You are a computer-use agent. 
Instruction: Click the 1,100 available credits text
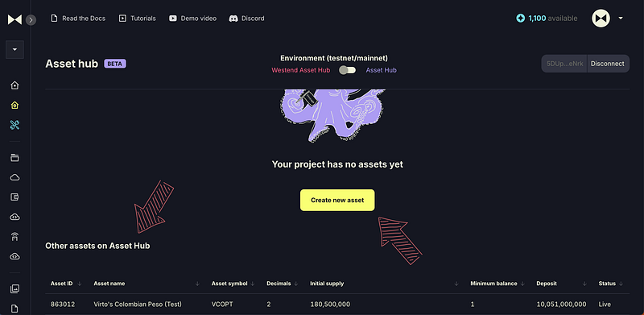(x=553, y=19)
